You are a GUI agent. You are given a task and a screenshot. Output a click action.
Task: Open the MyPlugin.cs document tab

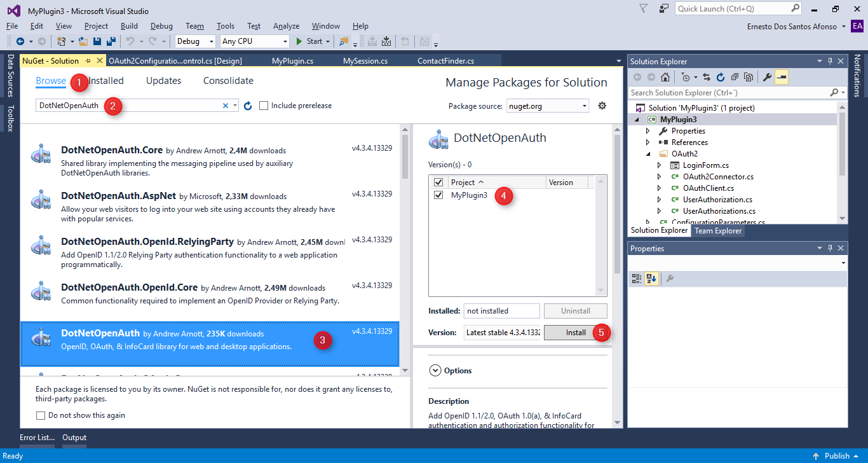292,61
